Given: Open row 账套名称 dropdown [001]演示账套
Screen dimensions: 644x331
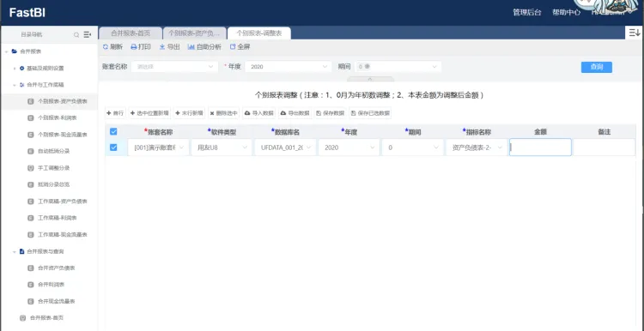Looking at the screenshot, I should 158,147.
